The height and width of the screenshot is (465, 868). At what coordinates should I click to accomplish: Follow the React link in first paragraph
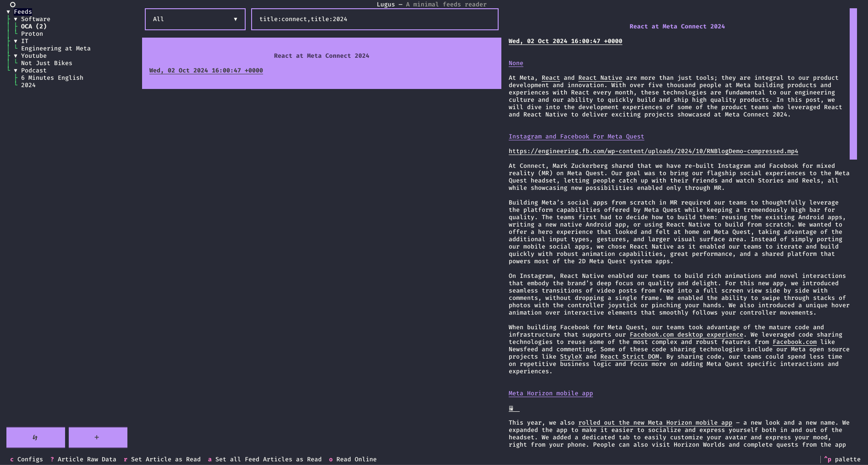point(551,78)
